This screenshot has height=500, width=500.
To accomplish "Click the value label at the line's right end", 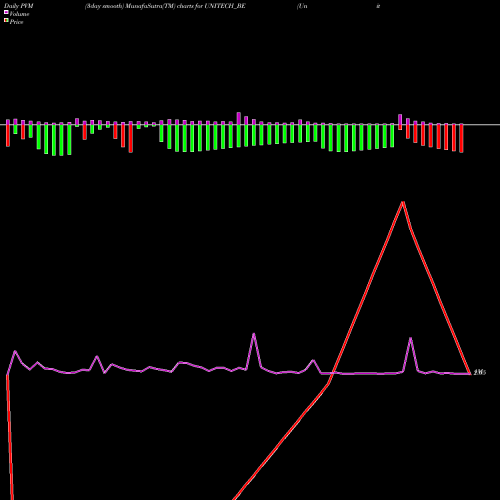I will 480,372.
